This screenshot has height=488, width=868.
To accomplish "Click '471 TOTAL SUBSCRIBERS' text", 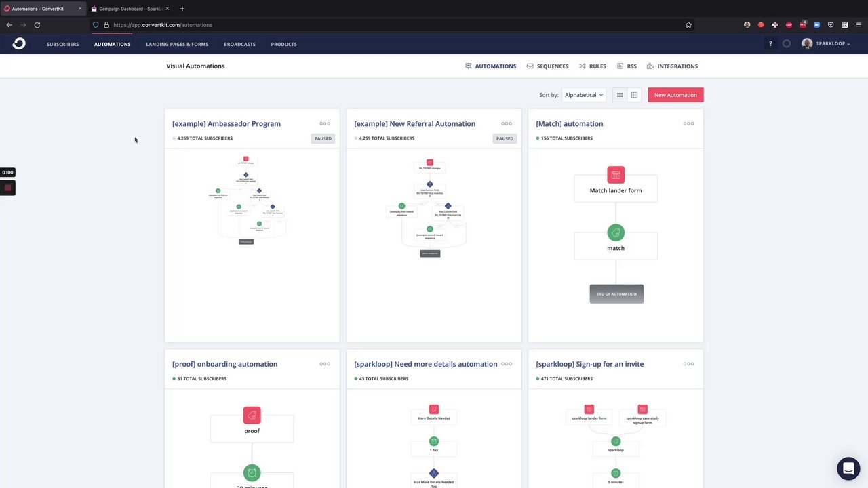I will [x=567, y=379].
